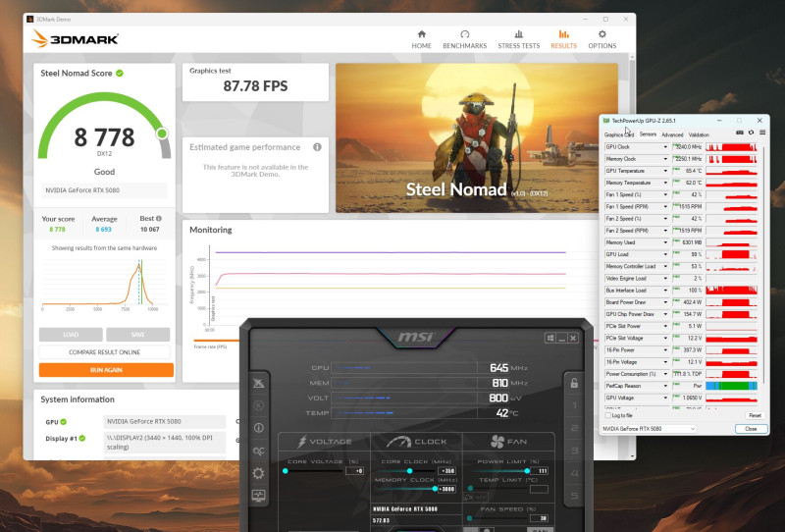
Task: Open GPU-Z hamburger menu
Action: point(762,133)
